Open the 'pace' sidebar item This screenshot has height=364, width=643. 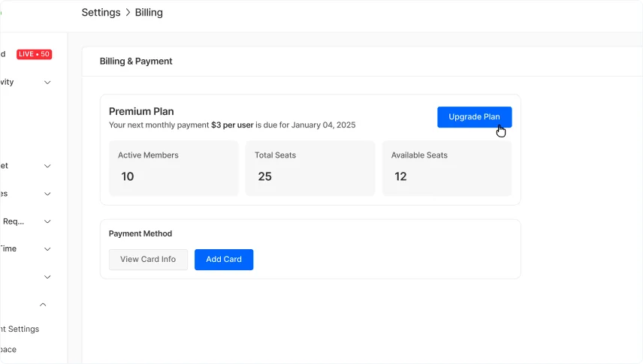(x=8, y=350)
